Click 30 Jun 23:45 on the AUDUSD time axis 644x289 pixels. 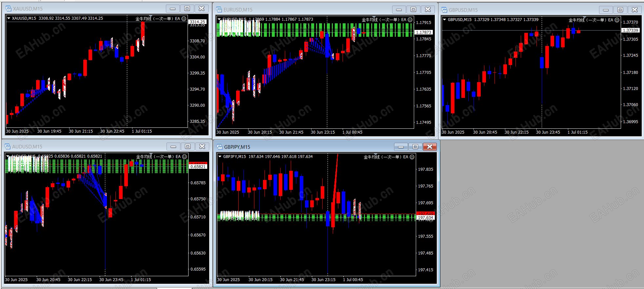pos(111,279)
